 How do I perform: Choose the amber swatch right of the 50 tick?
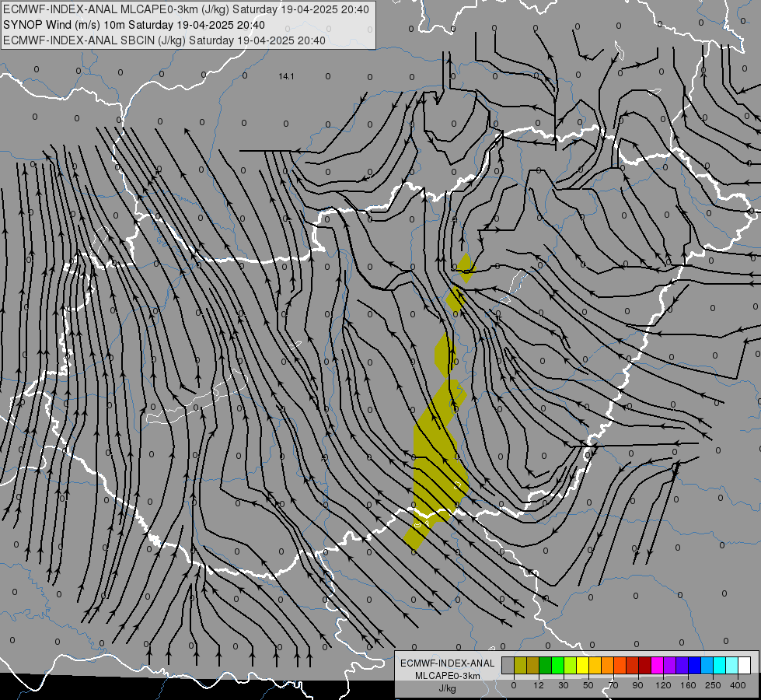click(595, 666)
